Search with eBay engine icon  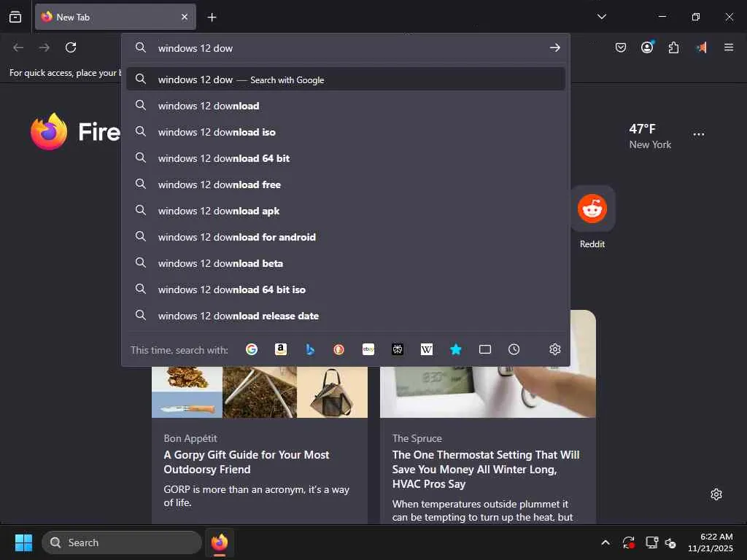[368, 349]
